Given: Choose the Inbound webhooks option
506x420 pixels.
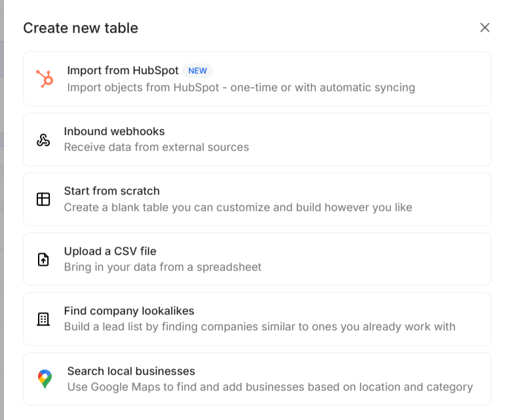Looking at the screenshot, I should click(x=114, y=132).
